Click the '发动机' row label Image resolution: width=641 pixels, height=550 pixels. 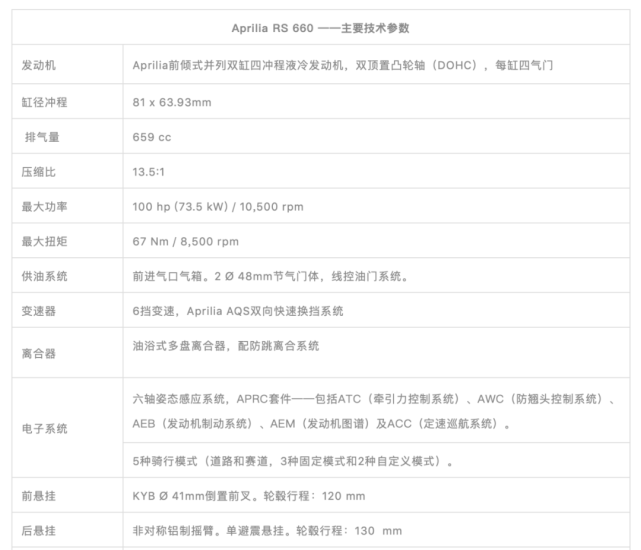click(x=39, y=65)
